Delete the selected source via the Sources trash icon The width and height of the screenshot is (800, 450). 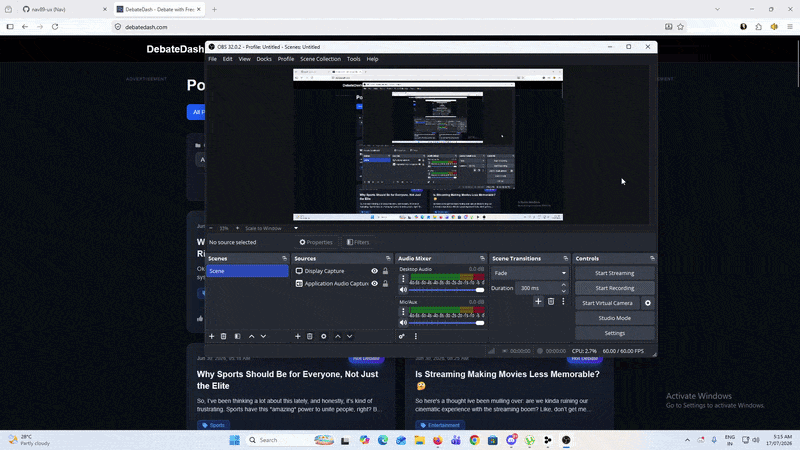tap(310, 336)
